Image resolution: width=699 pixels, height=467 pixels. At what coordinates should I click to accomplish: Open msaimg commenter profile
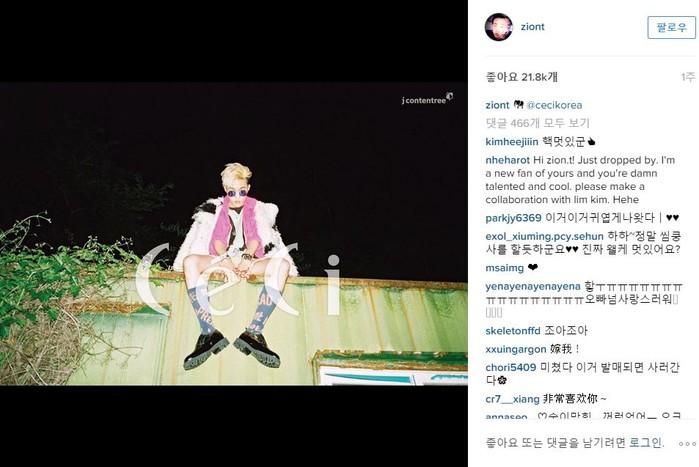pos(505,268)
